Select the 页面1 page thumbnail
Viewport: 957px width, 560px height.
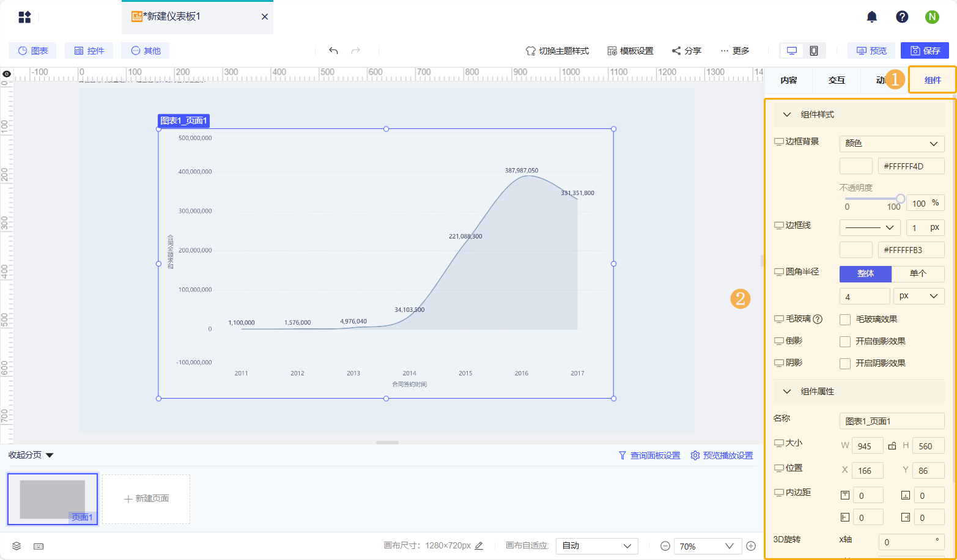[x=53, y=499]
